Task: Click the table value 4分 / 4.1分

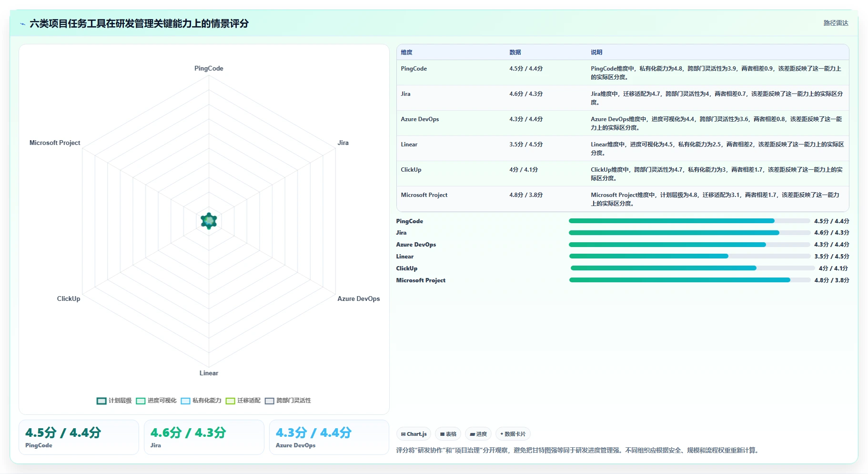Action: [524, 170]
